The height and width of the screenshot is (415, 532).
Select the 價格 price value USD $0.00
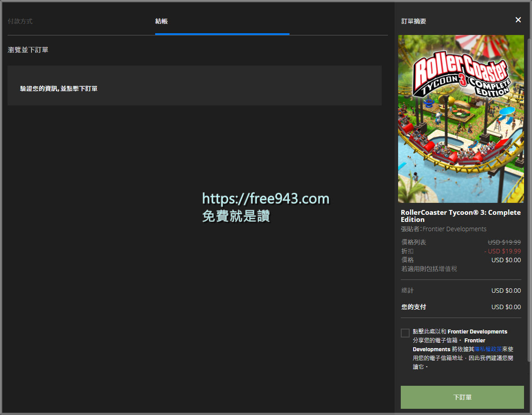coord(506,260)
